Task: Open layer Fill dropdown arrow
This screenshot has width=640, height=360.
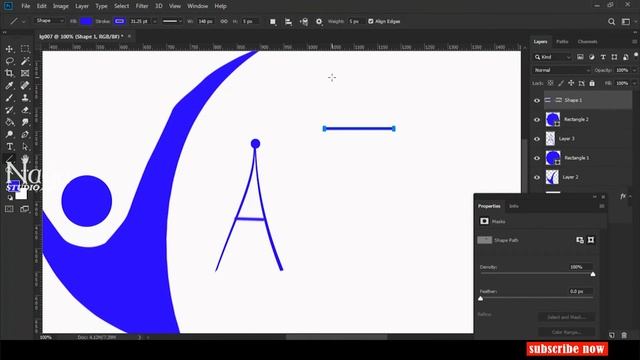Action: click(633, 83)
